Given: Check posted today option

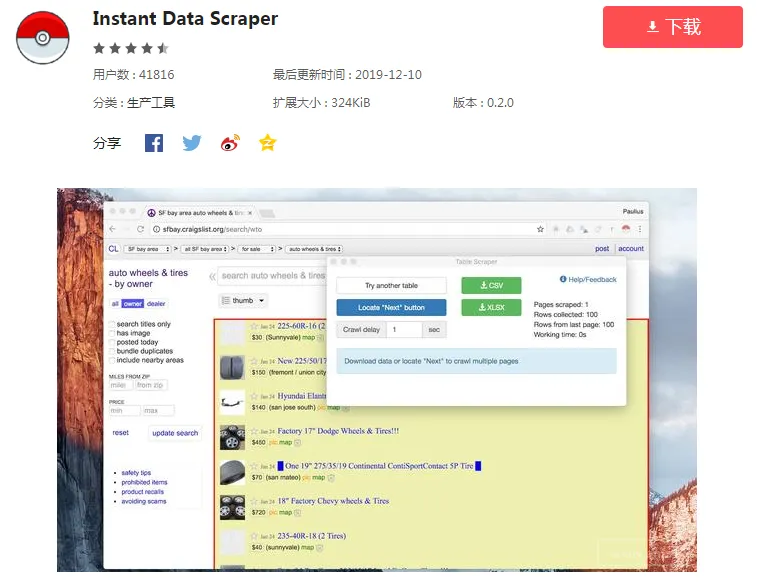Looking at the screenshot, I should point(112,342).
